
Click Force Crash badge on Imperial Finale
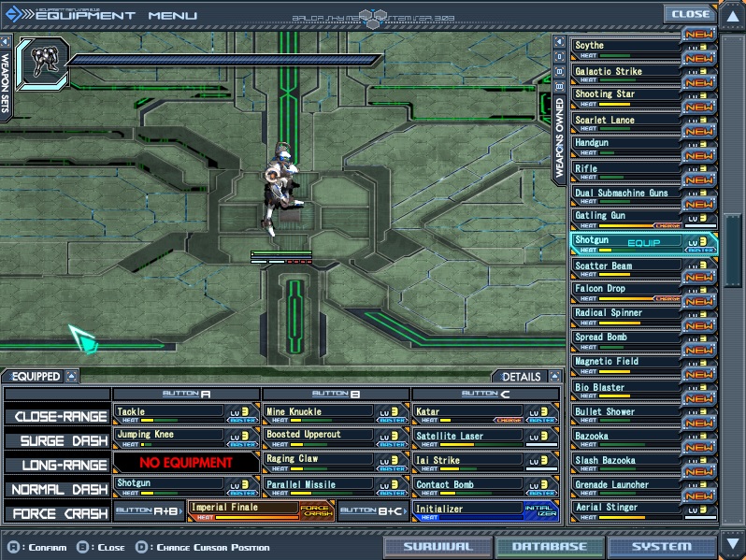coord(317,510)
